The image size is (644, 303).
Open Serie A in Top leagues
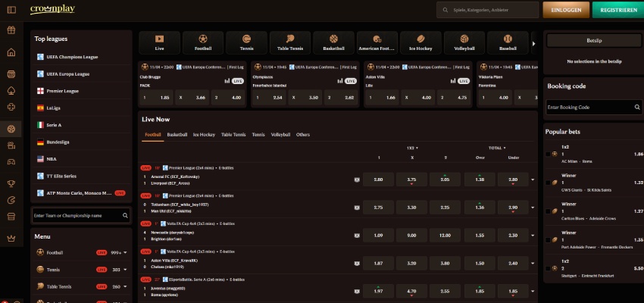click(x=81, y=125)
